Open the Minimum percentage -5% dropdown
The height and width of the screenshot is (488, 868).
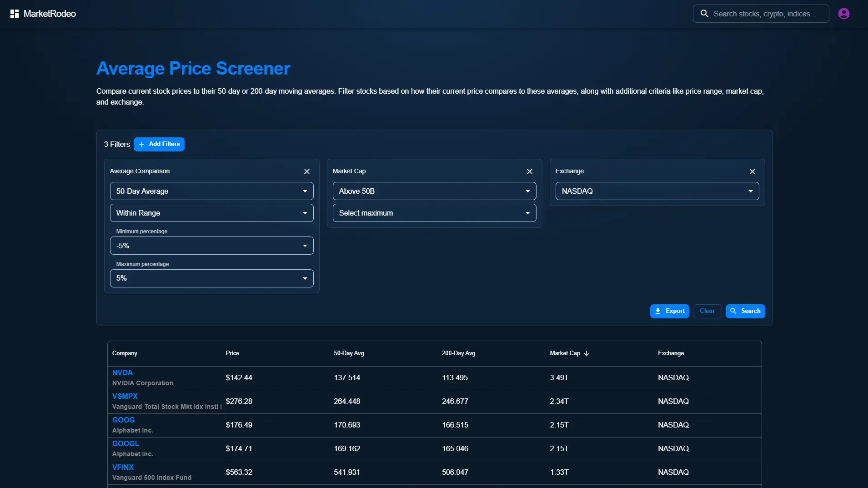pos(212,246)
